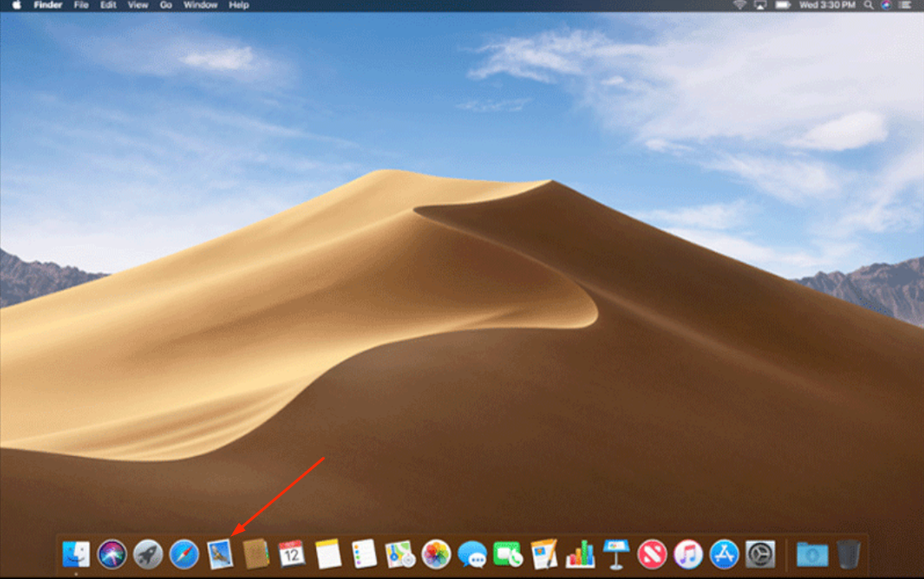Open the Wi-Fi status menu
This screenshot has width=924, height=579.
[x=739, y=6]
